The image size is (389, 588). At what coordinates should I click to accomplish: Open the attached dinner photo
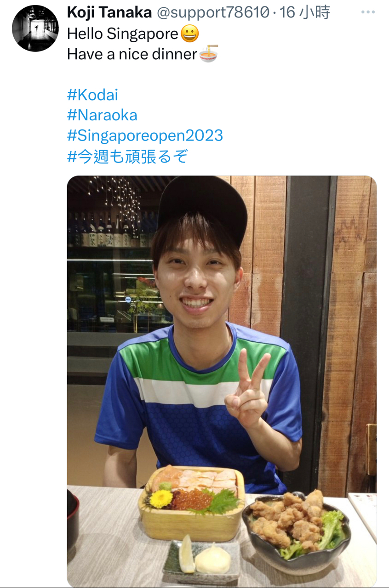pyautogui.click(x=222, y=381)
